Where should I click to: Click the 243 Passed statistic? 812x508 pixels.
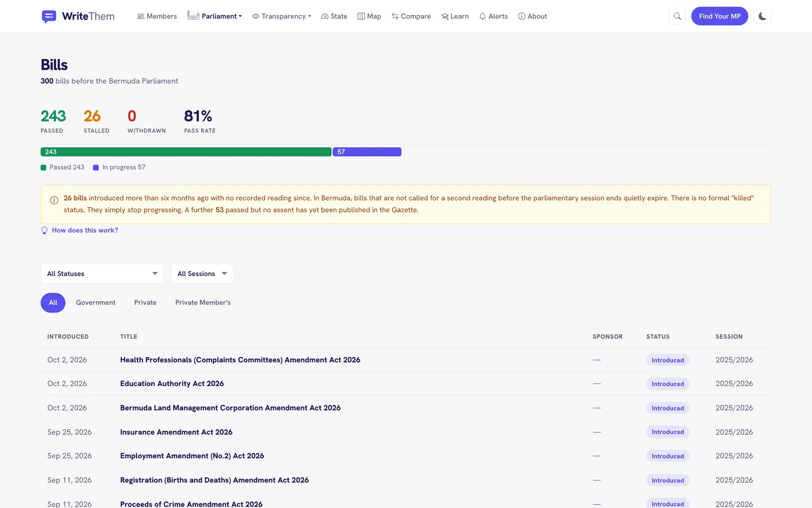pyautogui.click(x=53, y=121)
